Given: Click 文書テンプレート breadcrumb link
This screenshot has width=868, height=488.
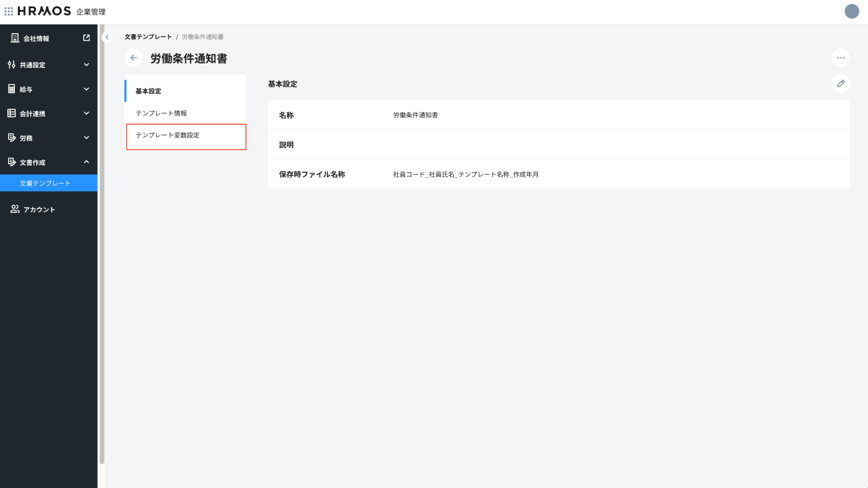Looking at the screenshot, I should click(x=148, y=37).
